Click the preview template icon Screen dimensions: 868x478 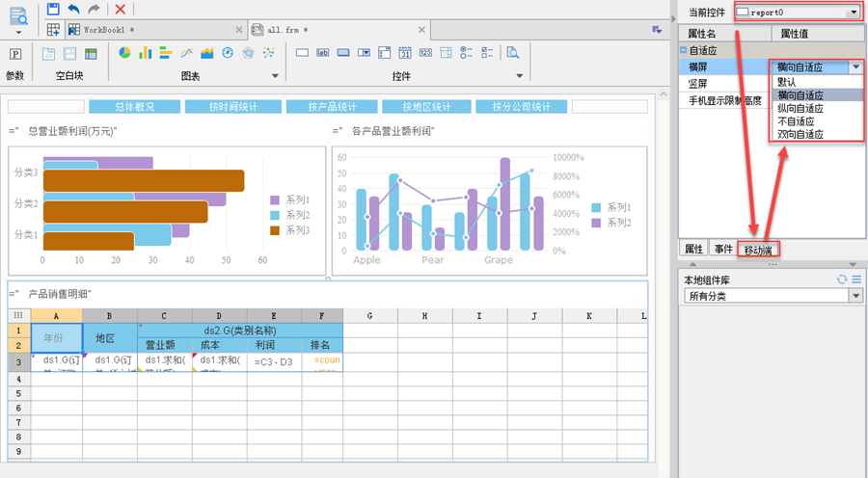pos(18,16)
